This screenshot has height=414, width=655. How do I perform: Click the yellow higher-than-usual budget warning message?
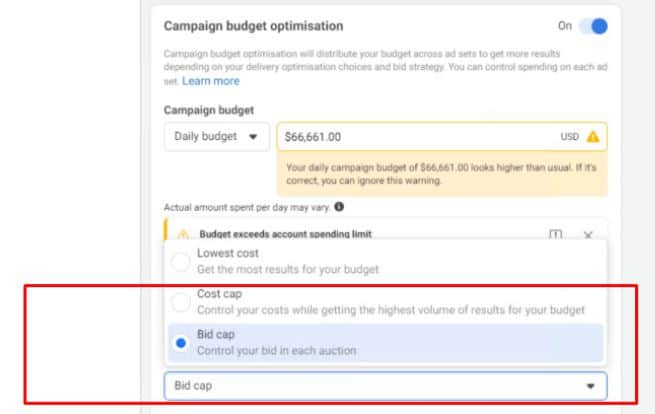(x=440, y=175)
